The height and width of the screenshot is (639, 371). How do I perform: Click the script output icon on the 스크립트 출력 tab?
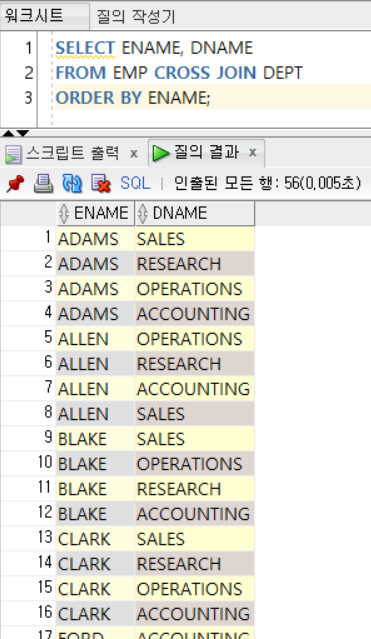pyautogui.click(x=13, y=154)
